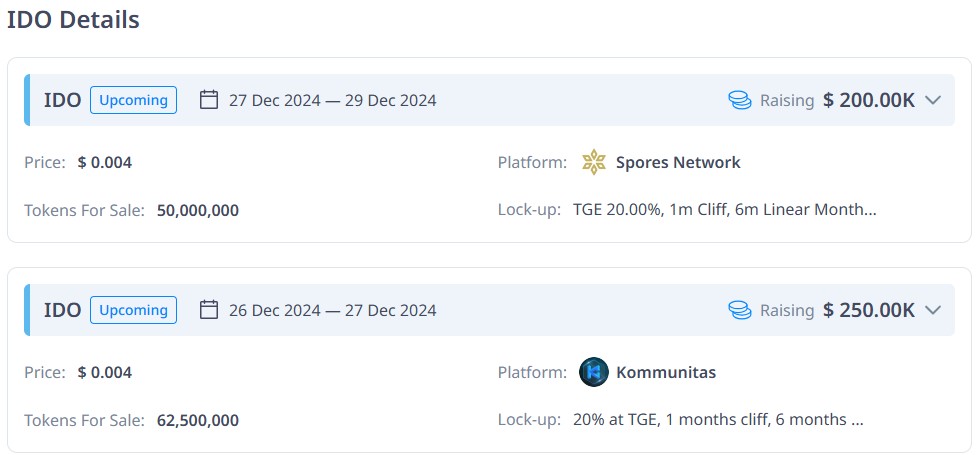Click the Kommunitas round logo
This screenshot has height=455, width=977.
(594, 372)
